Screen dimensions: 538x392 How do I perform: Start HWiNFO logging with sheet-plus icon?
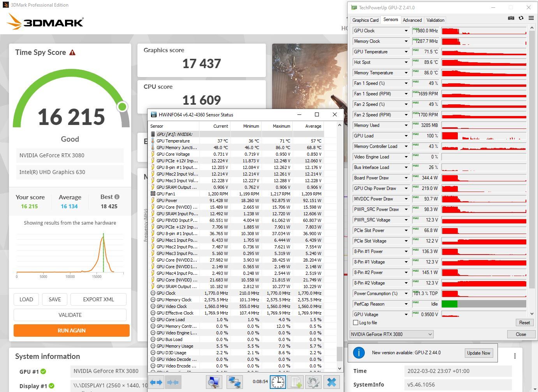(x=296, y=382)
